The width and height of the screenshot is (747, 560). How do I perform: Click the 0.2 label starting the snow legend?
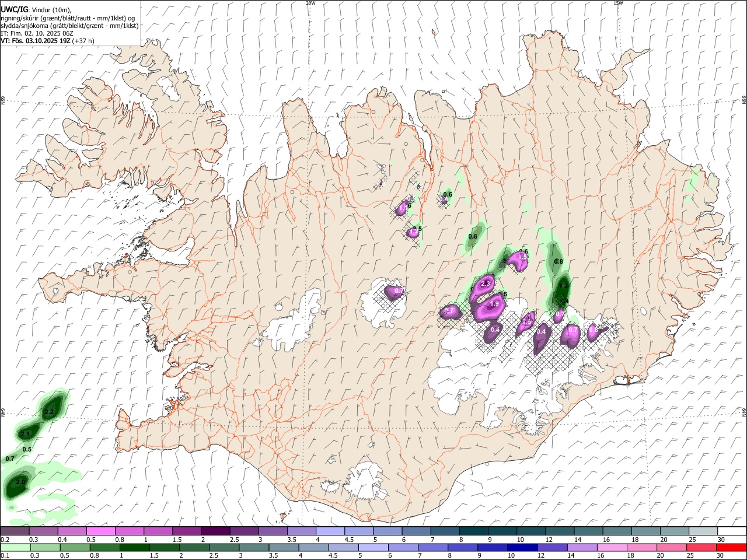(x=5, y=540)
